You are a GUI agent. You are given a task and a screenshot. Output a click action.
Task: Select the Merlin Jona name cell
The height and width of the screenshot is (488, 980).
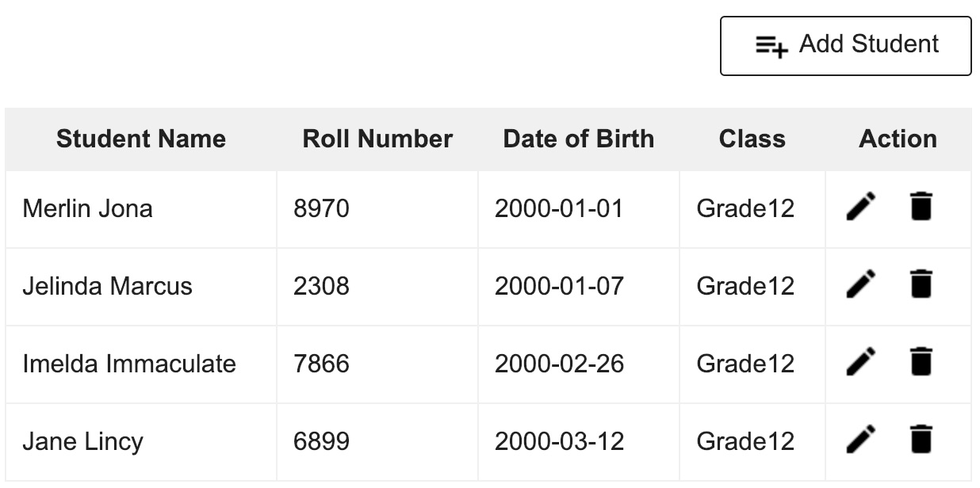point(87,209)
